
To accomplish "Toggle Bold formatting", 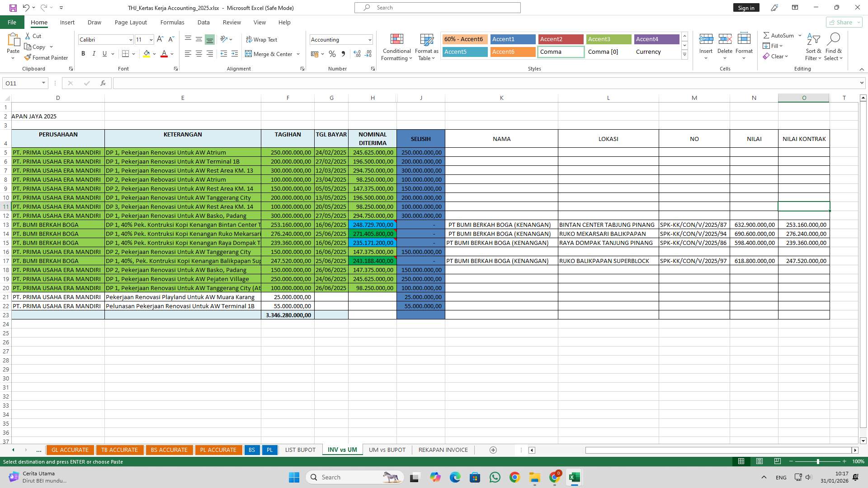I will coord(83,54).
